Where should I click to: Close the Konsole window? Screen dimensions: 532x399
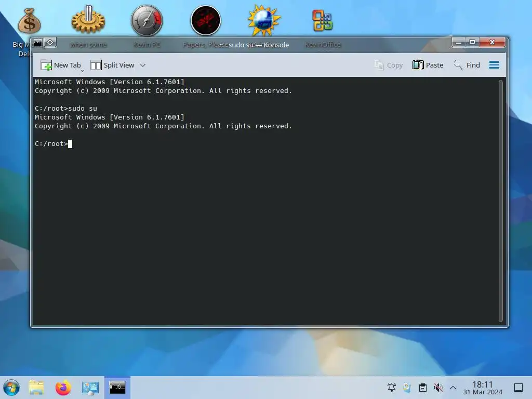coord(493,43)
